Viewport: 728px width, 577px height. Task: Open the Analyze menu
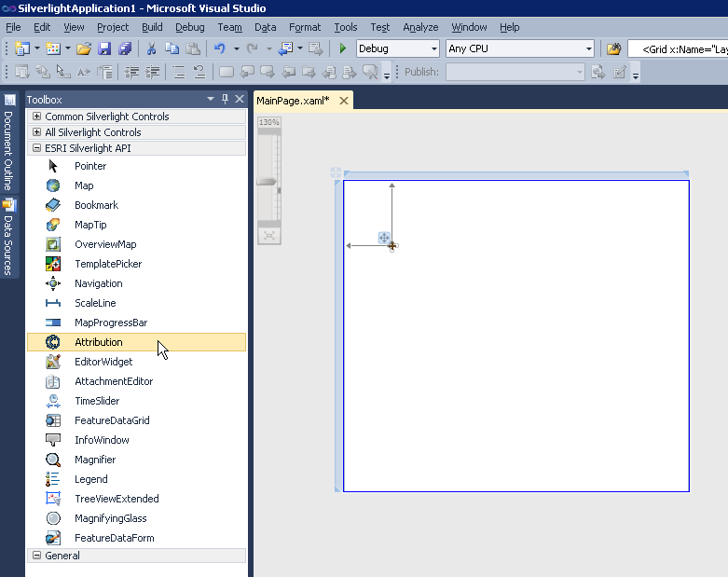(x=420, y=27)
